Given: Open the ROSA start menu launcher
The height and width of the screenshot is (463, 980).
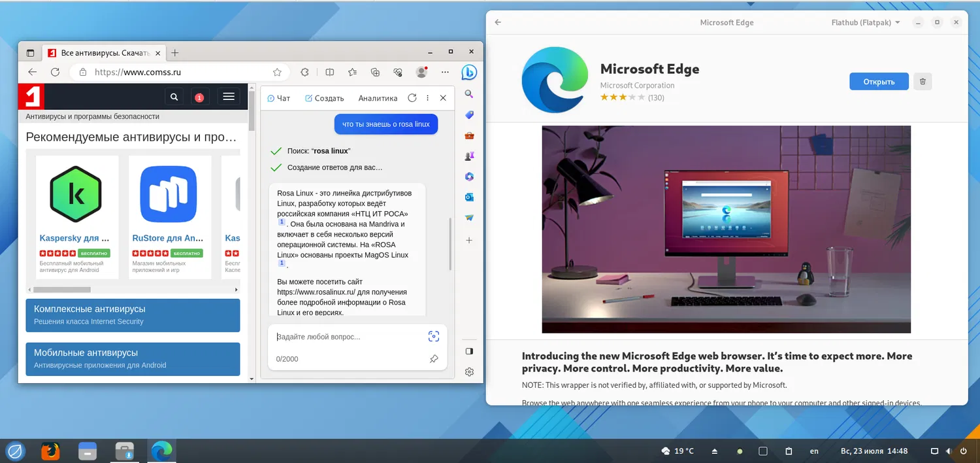Looking at the screenshot, I should point(14,451).
